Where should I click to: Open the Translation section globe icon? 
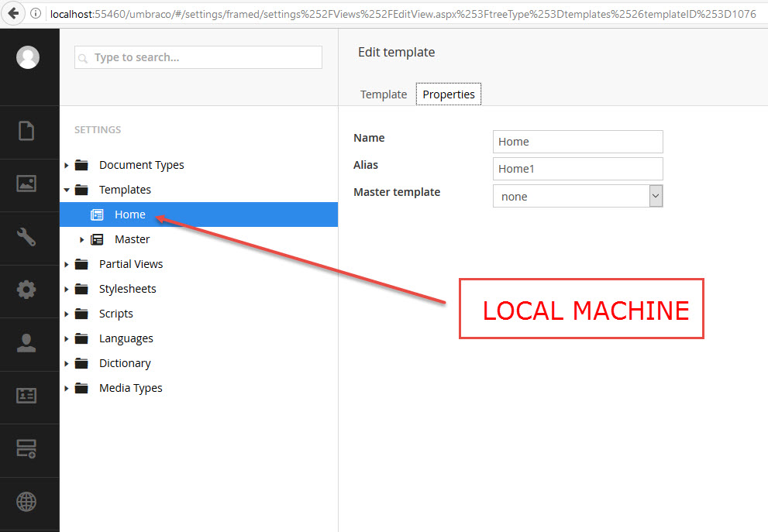pyautogui.click(x=27, y=502)
